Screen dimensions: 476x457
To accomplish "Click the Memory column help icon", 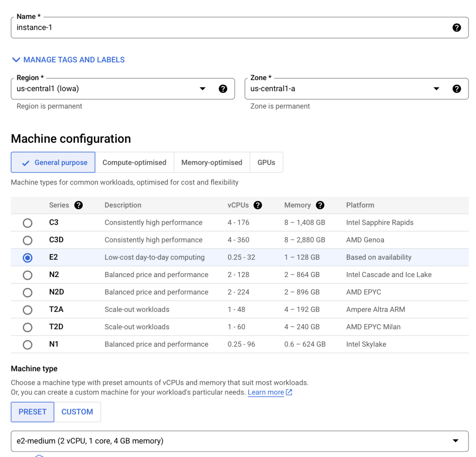I will pyautogui.click(x=320, y=205).
